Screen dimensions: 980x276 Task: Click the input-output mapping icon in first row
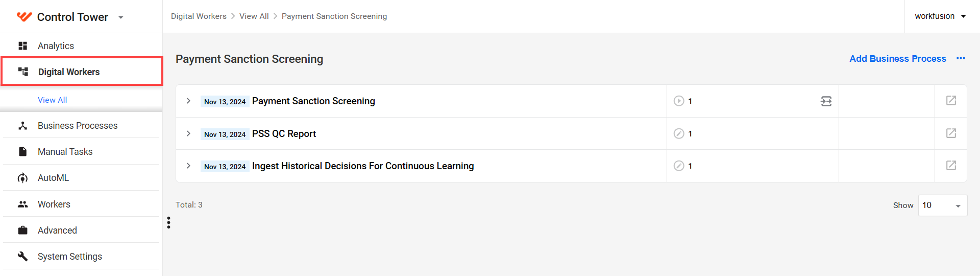point(826,101)
